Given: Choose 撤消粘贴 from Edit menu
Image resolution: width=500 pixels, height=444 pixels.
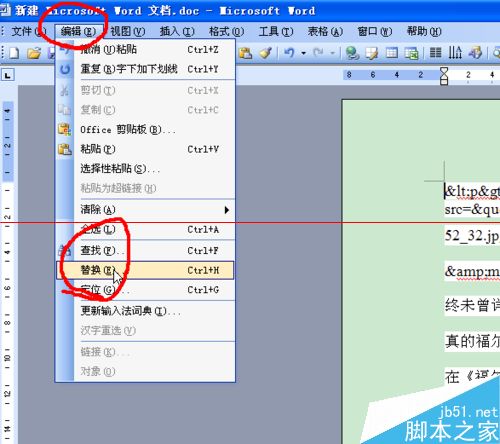Looking at the screenshot, I should point(146,50).
